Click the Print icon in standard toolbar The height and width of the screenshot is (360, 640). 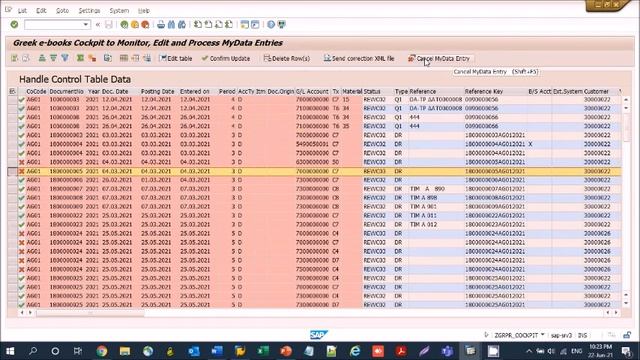pos(161,24)
